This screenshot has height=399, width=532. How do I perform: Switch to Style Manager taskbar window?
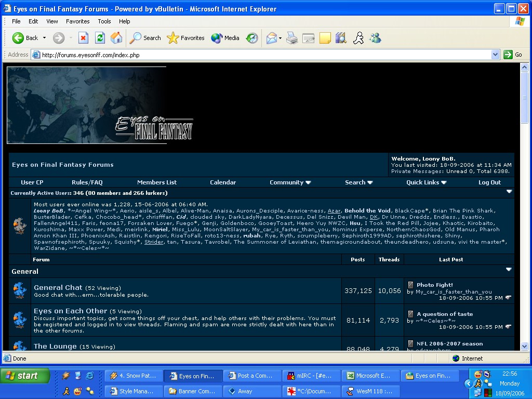point(134,391)
